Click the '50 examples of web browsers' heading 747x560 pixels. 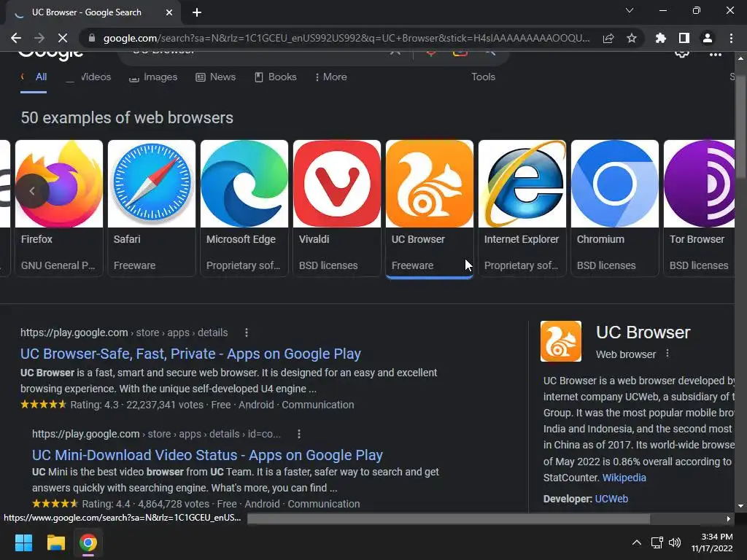tap(127, 117)
